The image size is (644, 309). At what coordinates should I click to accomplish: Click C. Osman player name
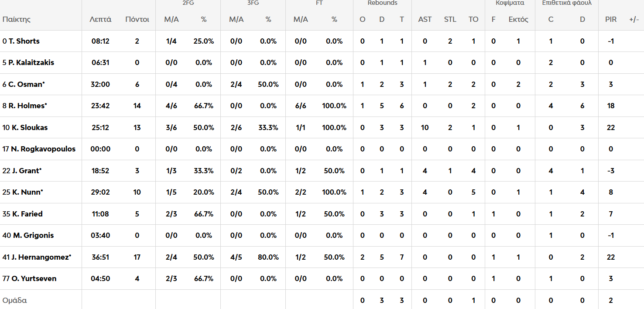pos(26,84)
